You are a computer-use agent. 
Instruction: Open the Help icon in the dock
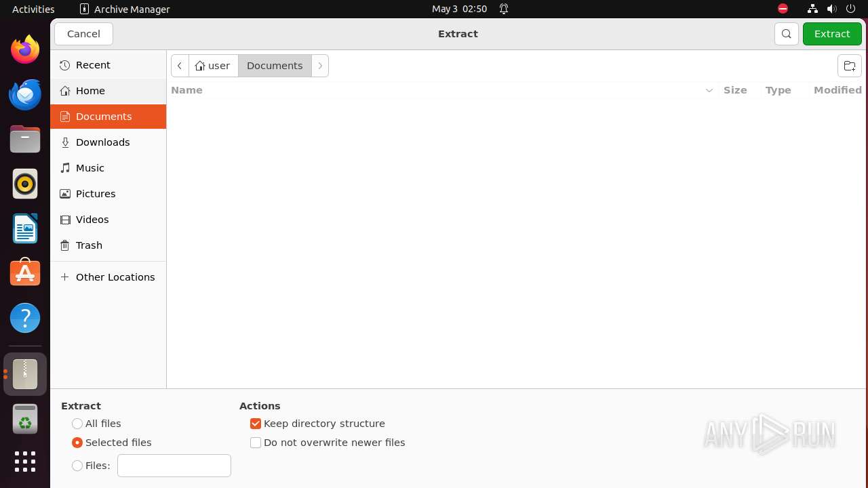pos(25,318)
